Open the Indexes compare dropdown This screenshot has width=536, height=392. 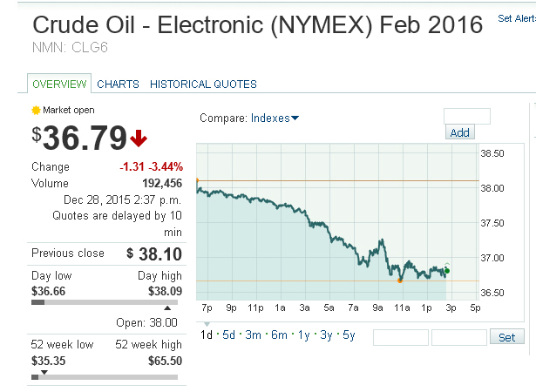click(x=275, y=118)
